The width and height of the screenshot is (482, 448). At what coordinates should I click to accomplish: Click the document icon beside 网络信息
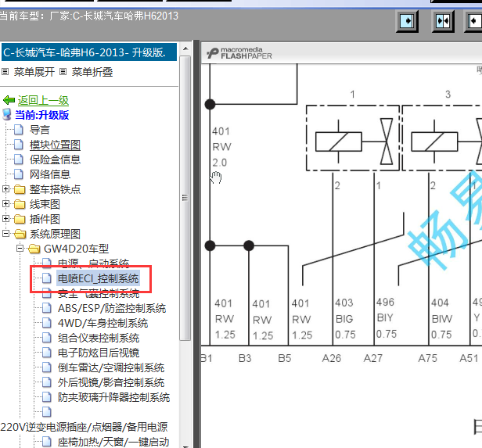point(19,174)
